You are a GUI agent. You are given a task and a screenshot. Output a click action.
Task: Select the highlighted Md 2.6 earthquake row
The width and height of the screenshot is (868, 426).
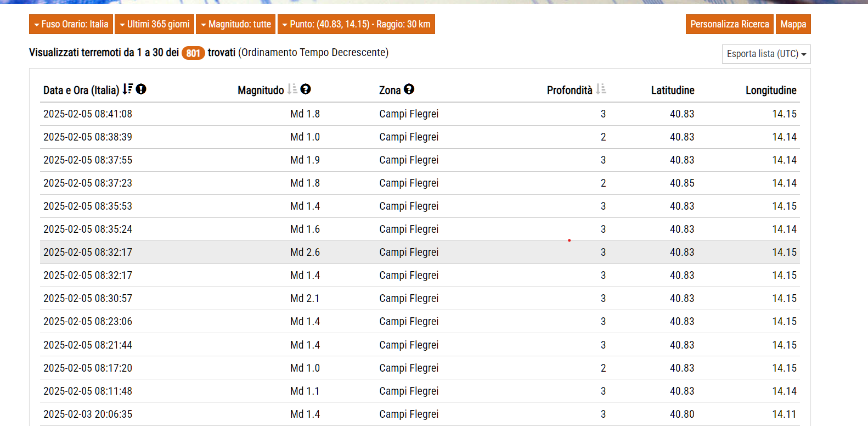[x=88, y=253]
